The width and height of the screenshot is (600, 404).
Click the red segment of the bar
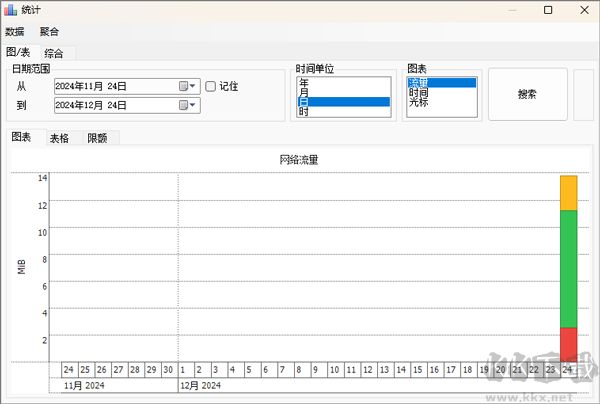pos(568,344)
